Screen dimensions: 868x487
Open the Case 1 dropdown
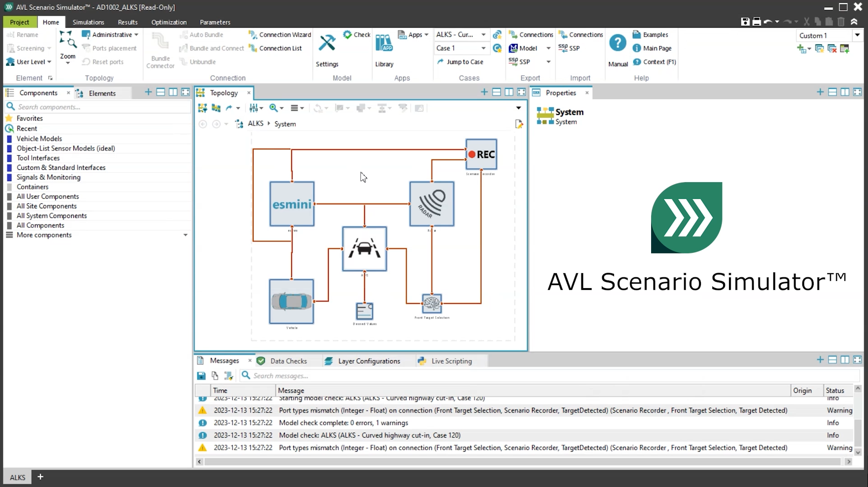(483, 48)
